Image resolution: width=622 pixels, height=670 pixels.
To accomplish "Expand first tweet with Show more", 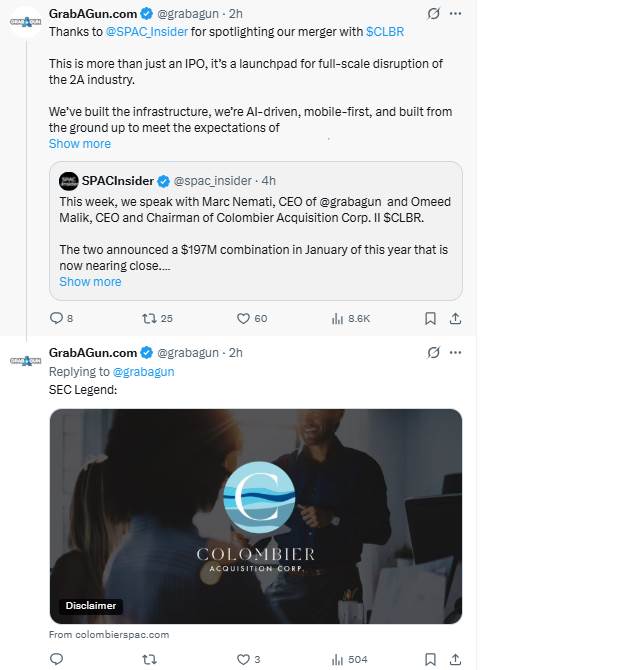I will [80, 144].
